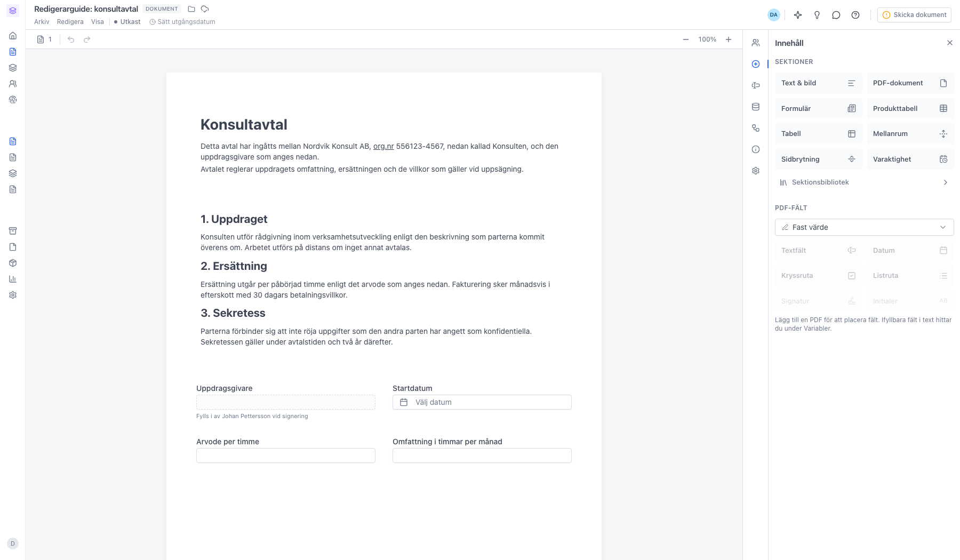The height and width of the screenshot is (560, 960).
Task: Click the Startdatum date picker field
Action: click(482, 402)
